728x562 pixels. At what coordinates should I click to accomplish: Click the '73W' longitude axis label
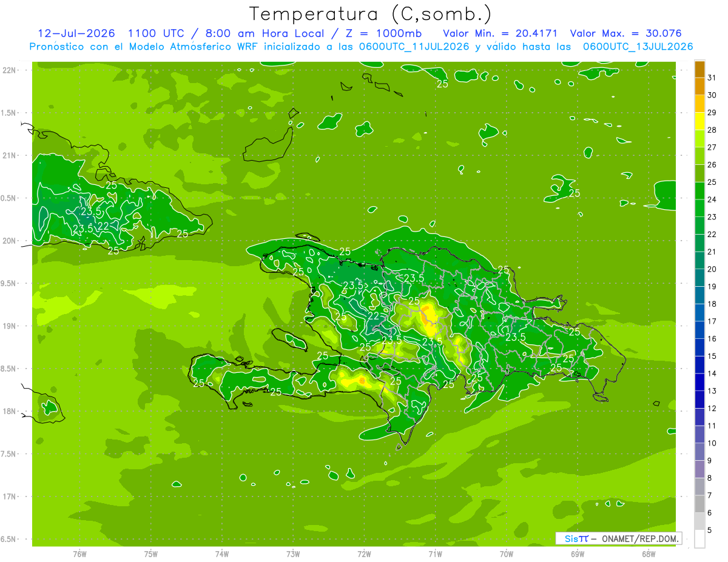[x=293, y=554]
